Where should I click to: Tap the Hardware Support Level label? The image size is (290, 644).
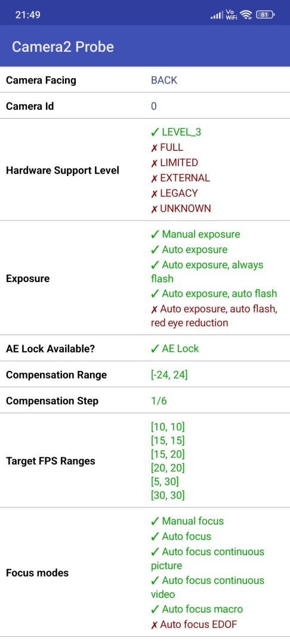63,171
